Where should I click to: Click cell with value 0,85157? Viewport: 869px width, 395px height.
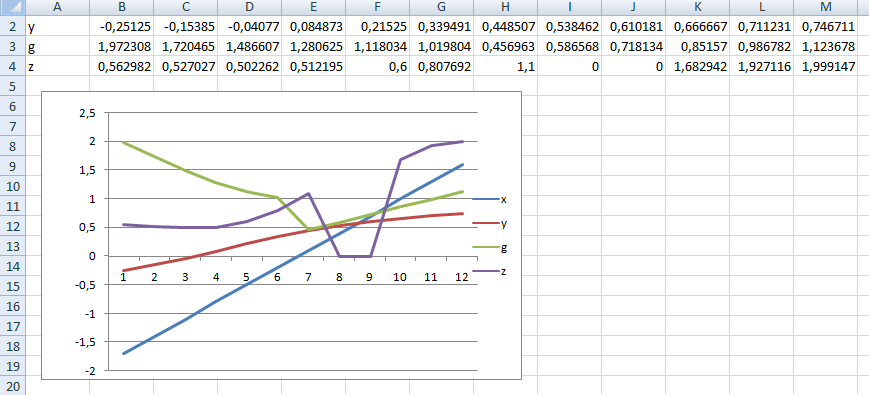click(698, 45)
